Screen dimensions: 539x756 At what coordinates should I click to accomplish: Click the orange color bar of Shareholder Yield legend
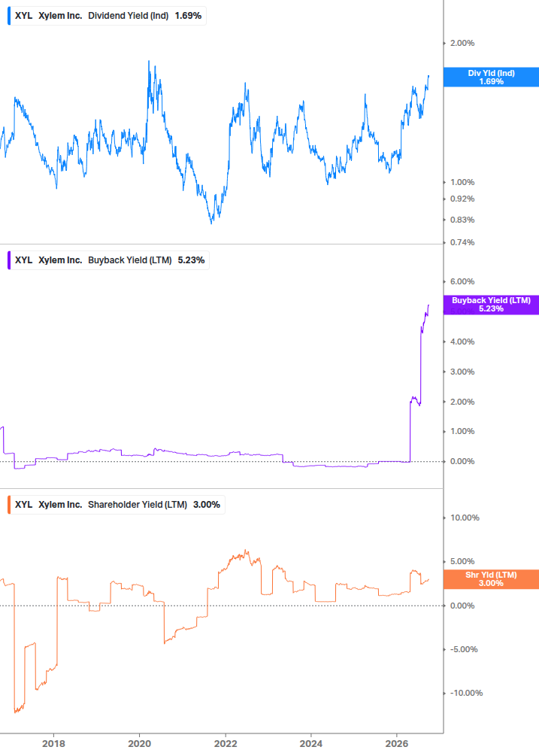pyautogui.click(x=9, y=505)
